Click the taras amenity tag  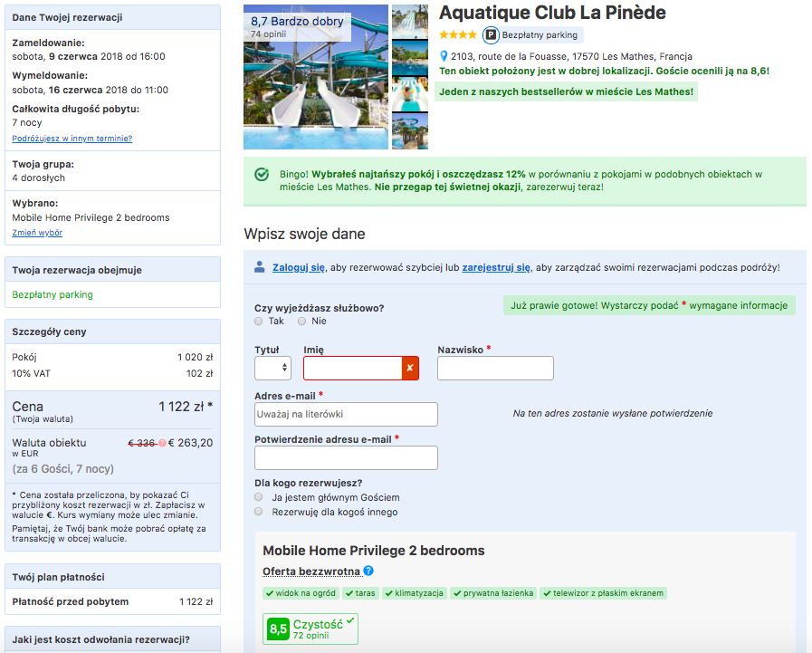(x=360, y=593)
